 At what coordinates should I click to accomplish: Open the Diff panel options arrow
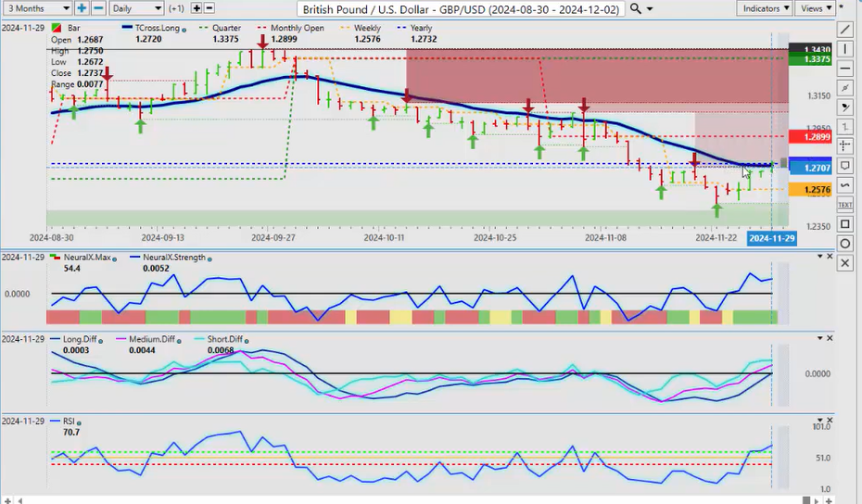[x=819, y=338]
